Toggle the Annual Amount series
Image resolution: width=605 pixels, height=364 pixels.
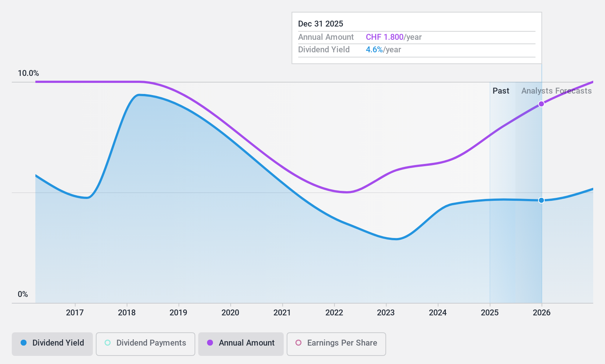(x=241, y=344)
